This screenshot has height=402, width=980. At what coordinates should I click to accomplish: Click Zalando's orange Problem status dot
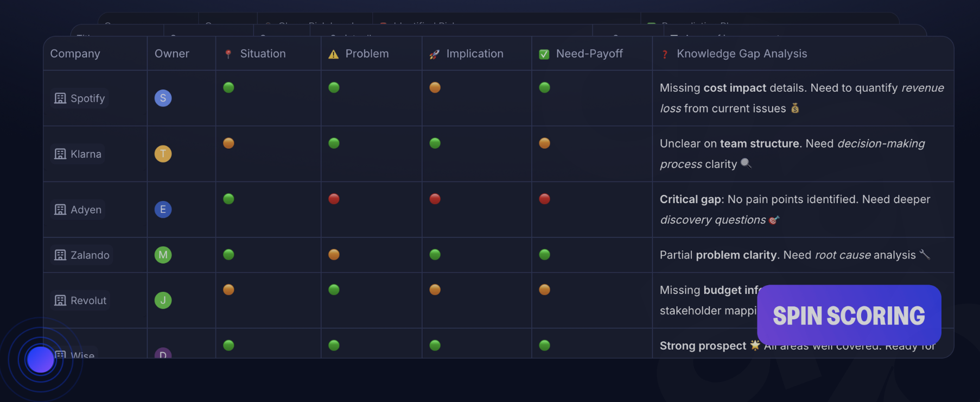[334, 255]
